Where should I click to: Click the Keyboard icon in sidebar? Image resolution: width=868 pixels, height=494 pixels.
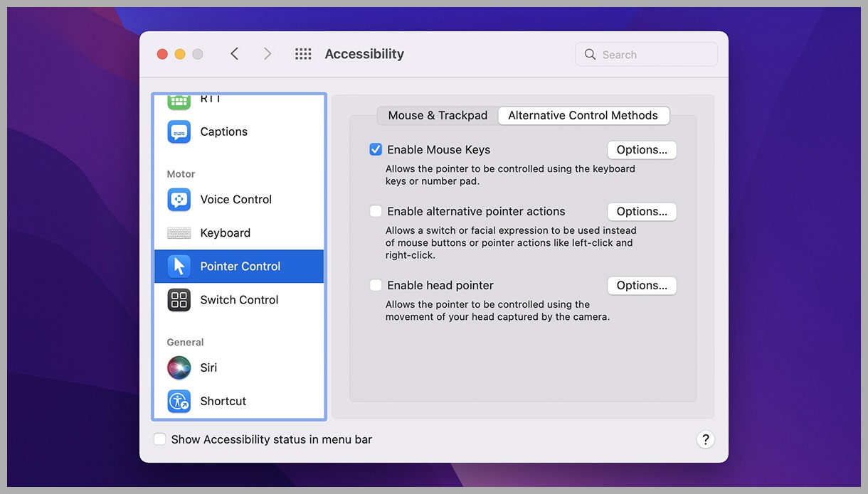[x=179, y=233]
